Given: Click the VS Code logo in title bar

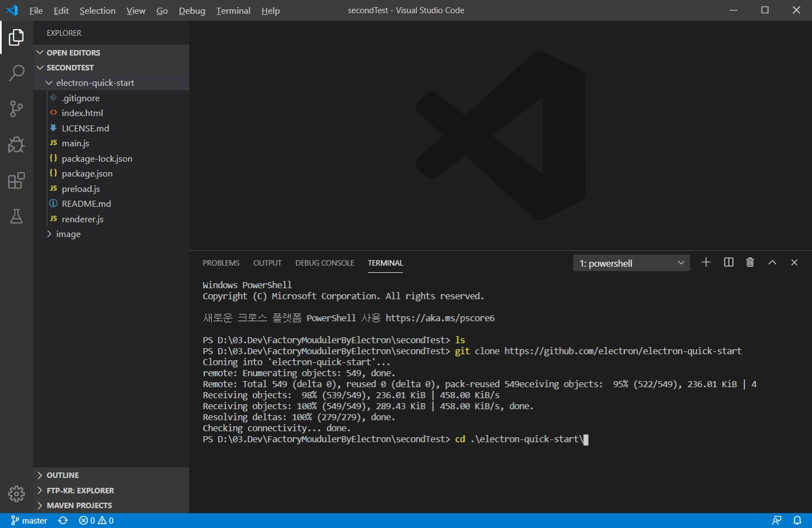Looking at the screenshot, I should (12, 10).
